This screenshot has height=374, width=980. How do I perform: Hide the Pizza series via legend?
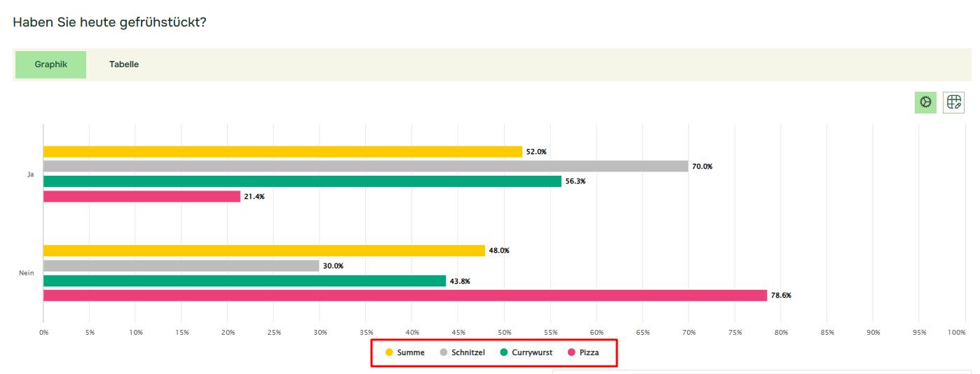pos(583,352)
